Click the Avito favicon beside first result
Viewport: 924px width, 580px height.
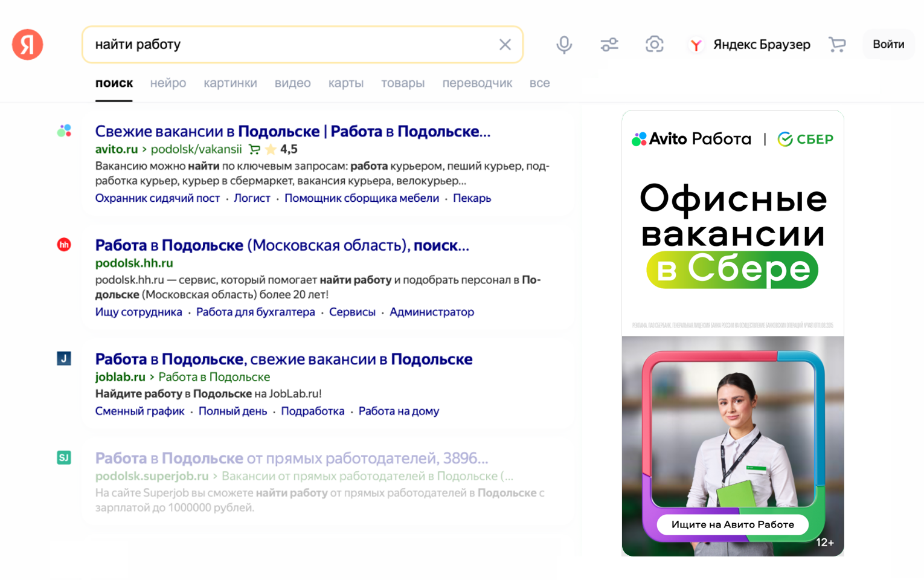point(64,131)
